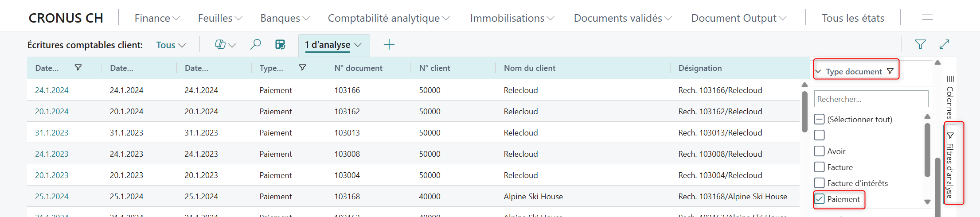Click funnel icon on first Date column

point(78,68)
